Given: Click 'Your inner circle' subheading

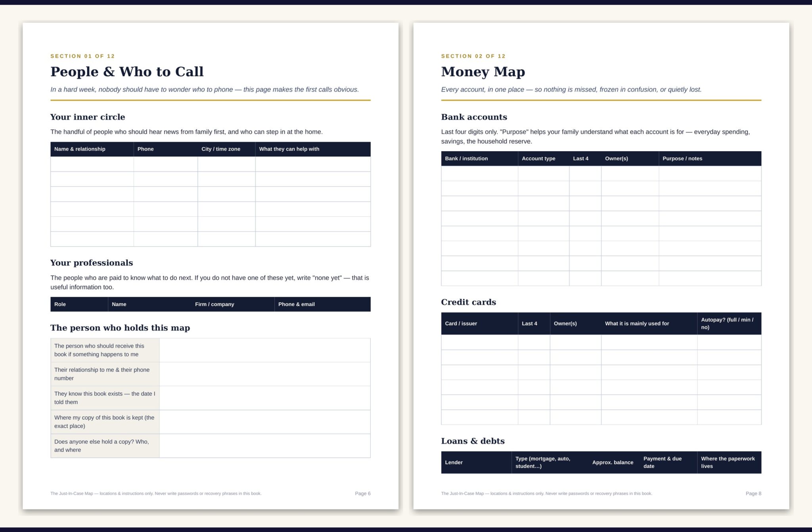Looking at the screenshot, I should 88,117.
